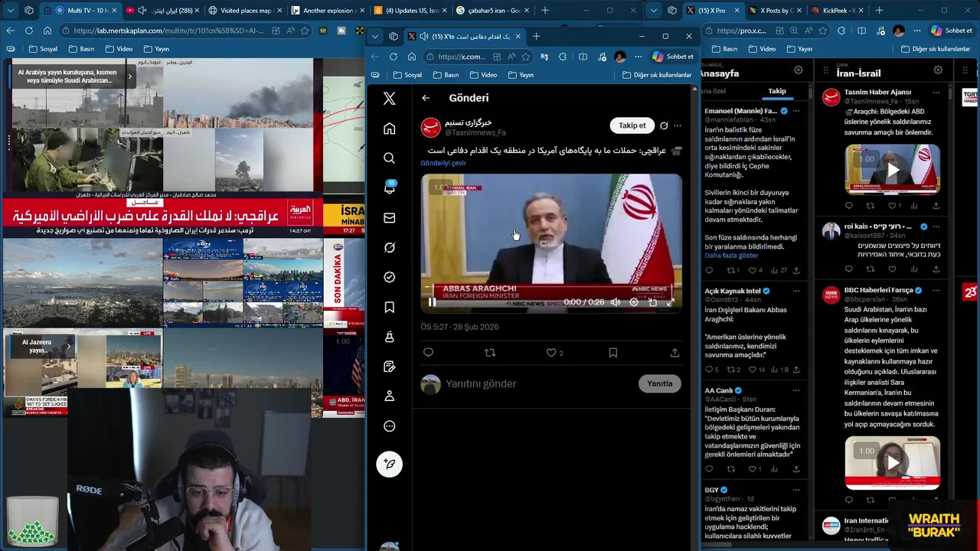The height and width of the screenshot is (551, 980).
Task: Open Yayın bookmarks folder in X Pro window
Action: 799,49
